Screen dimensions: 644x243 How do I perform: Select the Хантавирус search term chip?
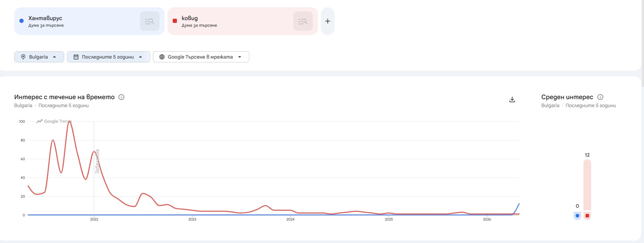coord(89,21)
